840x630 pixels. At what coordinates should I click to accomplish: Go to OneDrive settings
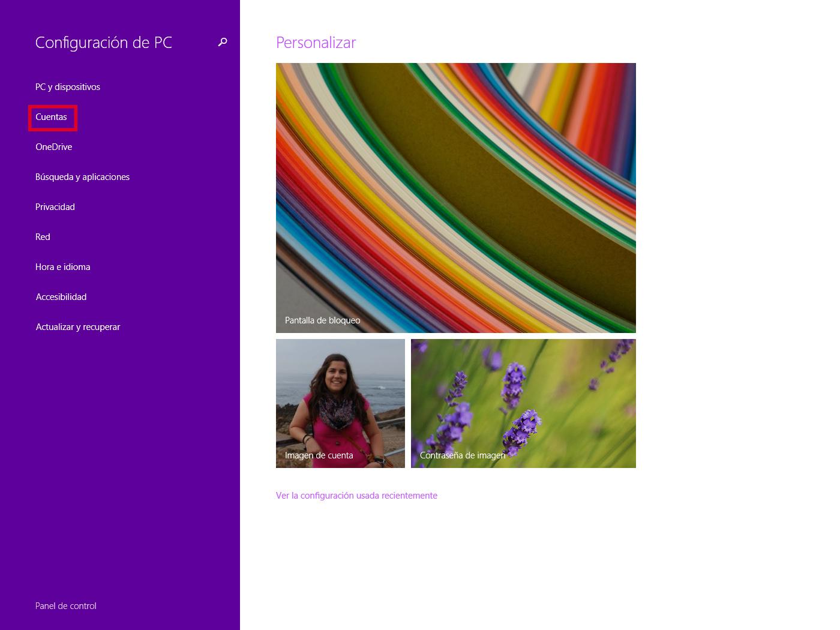coord(54,147)
